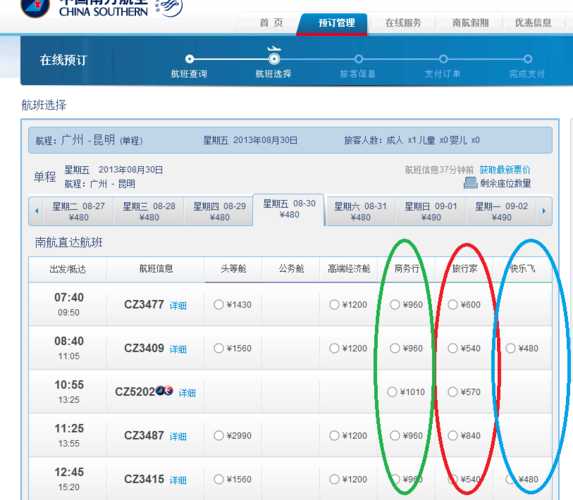Screen dimensions: 573x500
Task: Click the 完成支付 step circle
Action: pos(528,59)
